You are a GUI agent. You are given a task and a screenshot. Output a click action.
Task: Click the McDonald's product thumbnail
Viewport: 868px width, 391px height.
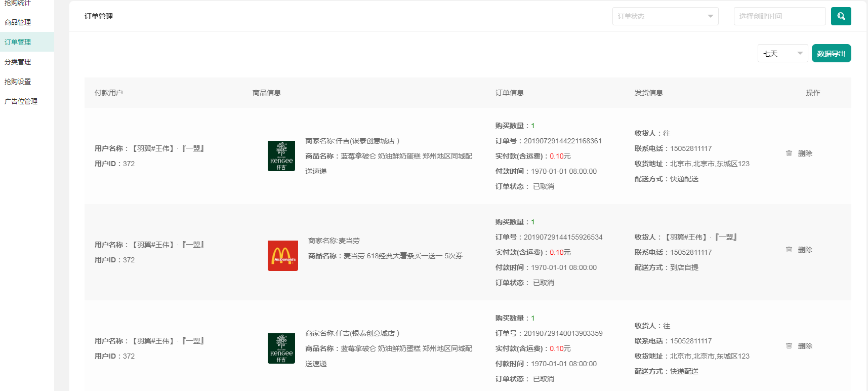click(282, 256)
